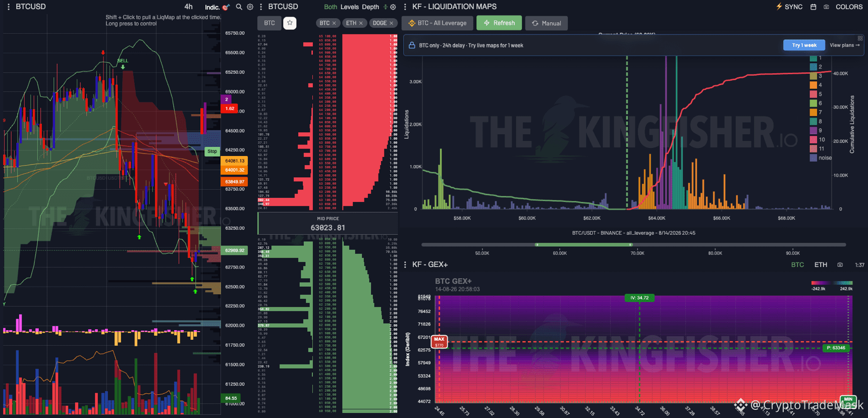The height and width of the screenshot is (418, 868).
Task: Open the BTCUSD symbol selector on chart
Action: click(30, 7)
